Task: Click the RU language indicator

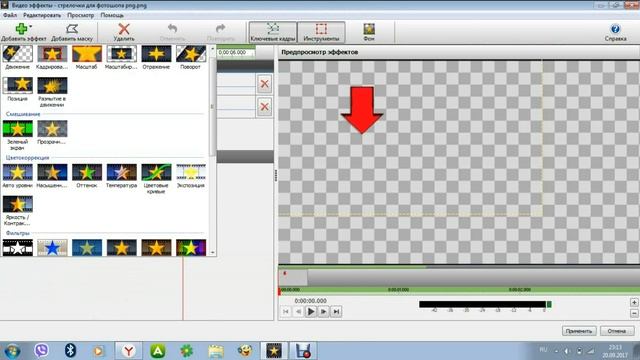Action: pyautogui.click(x=543, y=349)
